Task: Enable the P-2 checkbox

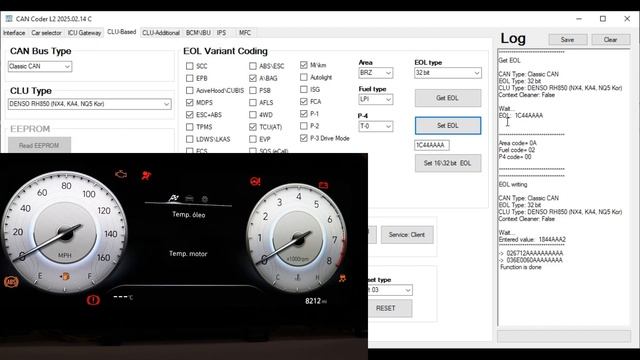Action: click(304, 126)
